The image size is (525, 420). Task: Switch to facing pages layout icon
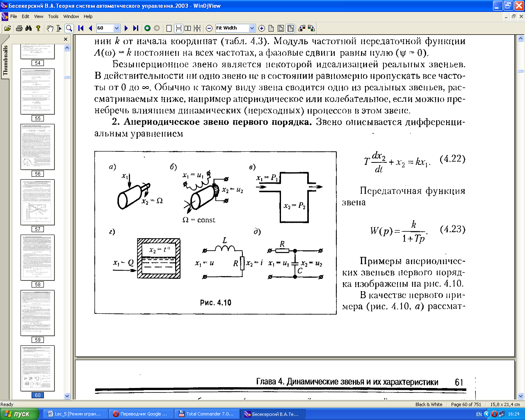[x=187, y=28]
